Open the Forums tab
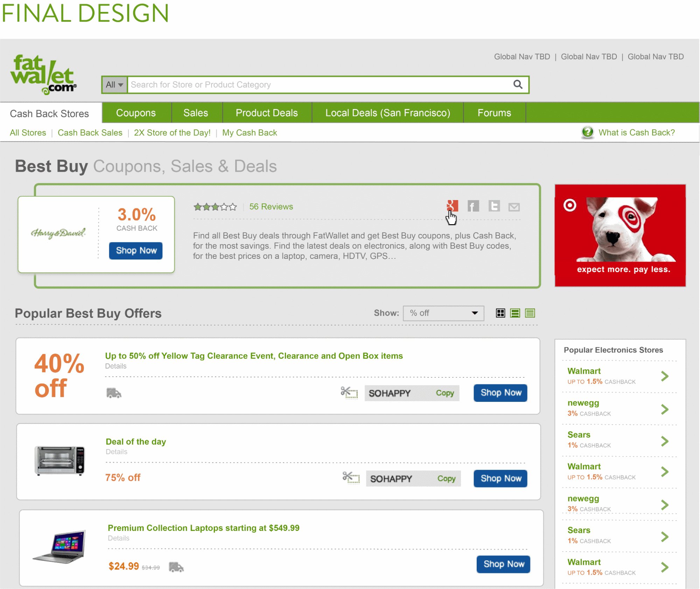This screenshot has height=589, width=700. click(x=494, y=113)
